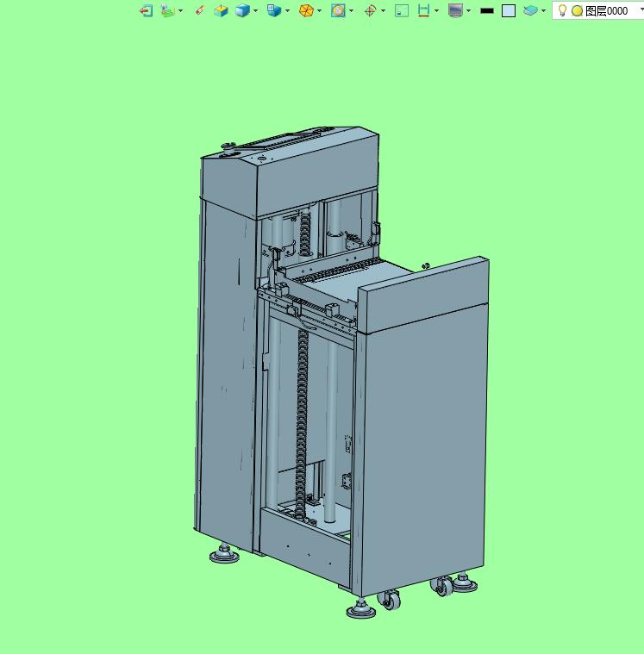Viewport: 644px width, 654px height.
Task: Click the gray monitor display icon
Action: point(455,10)
